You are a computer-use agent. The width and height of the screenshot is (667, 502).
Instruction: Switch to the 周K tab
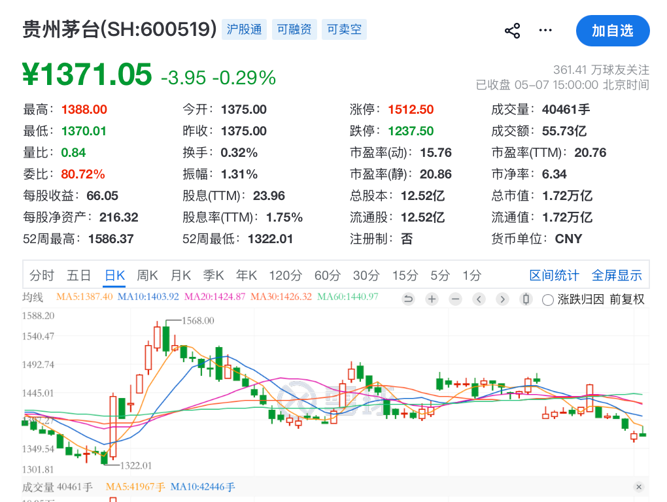(x=147, y=276)
